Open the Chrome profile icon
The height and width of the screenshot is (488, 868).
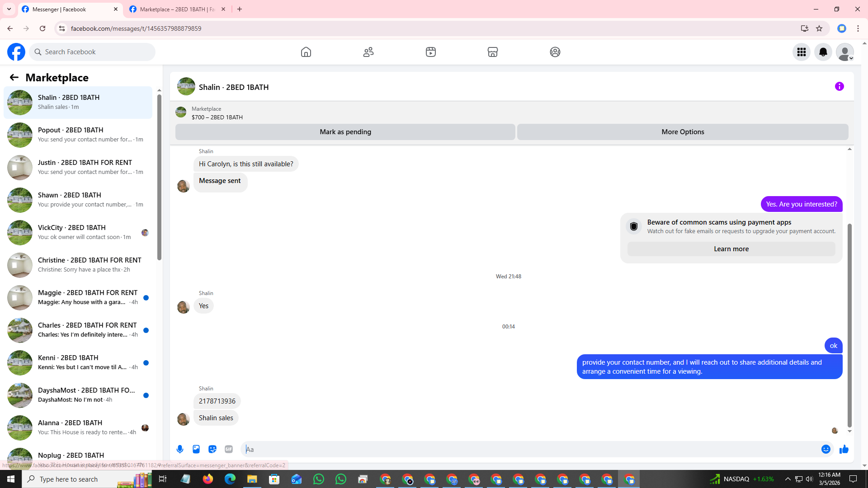click(x=842, y=28)
